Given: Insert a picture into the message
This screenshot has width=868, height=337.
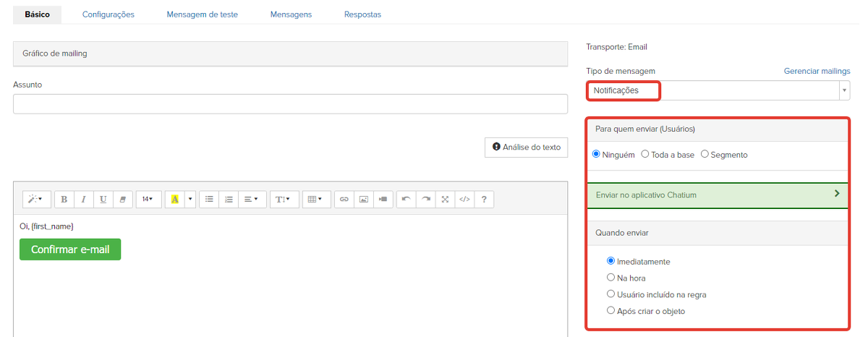Looking at the screenshot, I should [x=364, y=199].
